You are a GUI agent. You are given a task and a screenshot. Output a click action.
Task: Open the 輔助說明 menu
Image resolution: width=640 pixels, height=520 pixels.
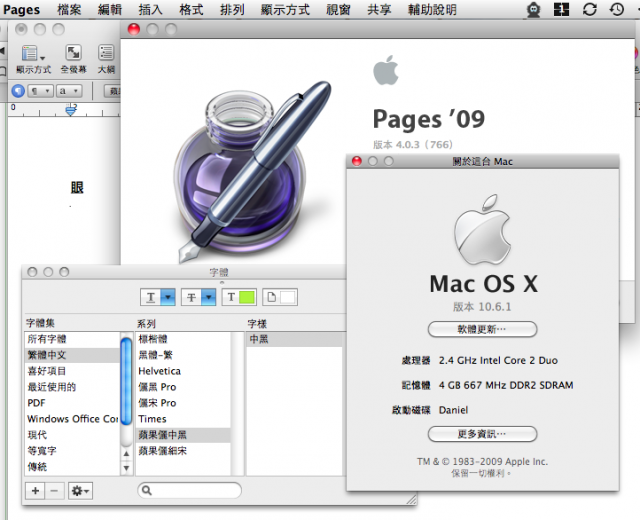432,9
